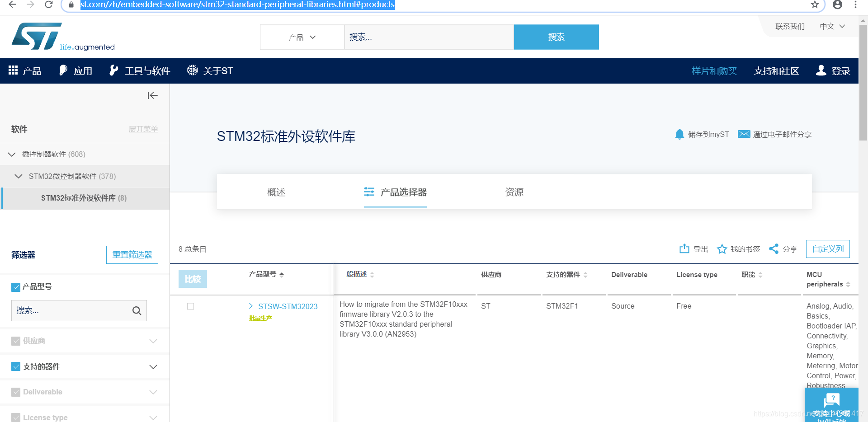
Task: Sort by MCU peripherals column arrows
Action: tap(848, 284)
